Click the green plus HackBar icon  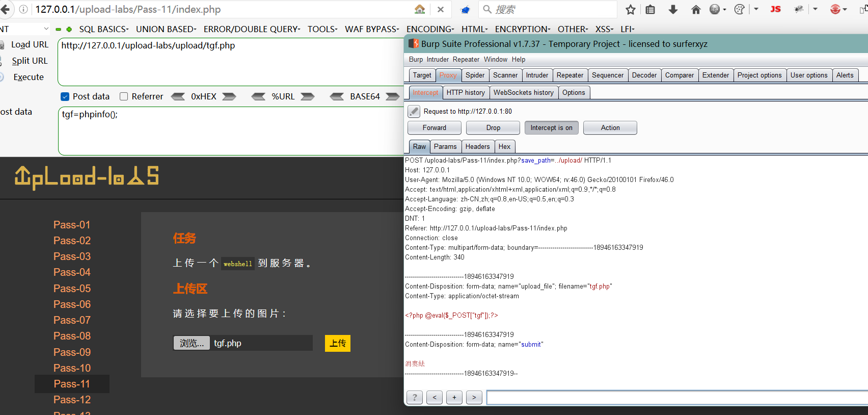click(x=69, y=29)
